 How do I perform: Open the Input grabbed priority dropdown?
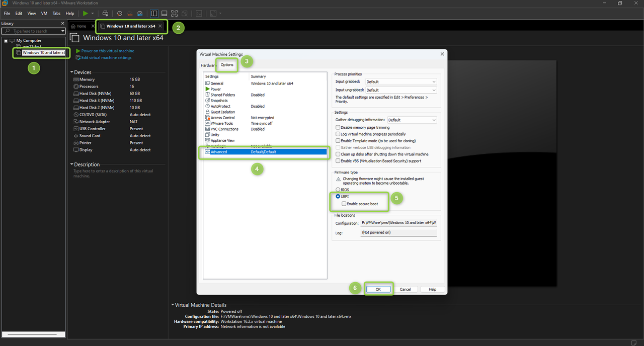(400, 81)
